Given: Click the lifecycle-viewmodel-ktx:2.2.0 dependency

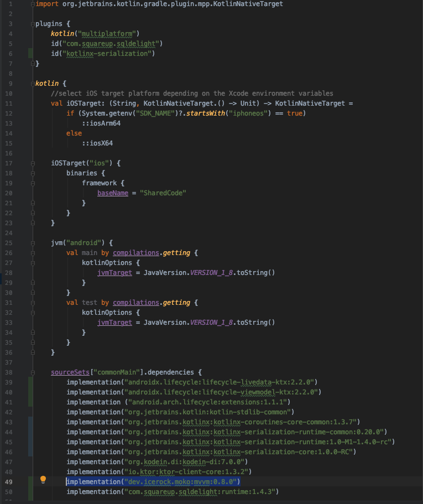Looking at the screenshot, I should (x=194, y=392).
